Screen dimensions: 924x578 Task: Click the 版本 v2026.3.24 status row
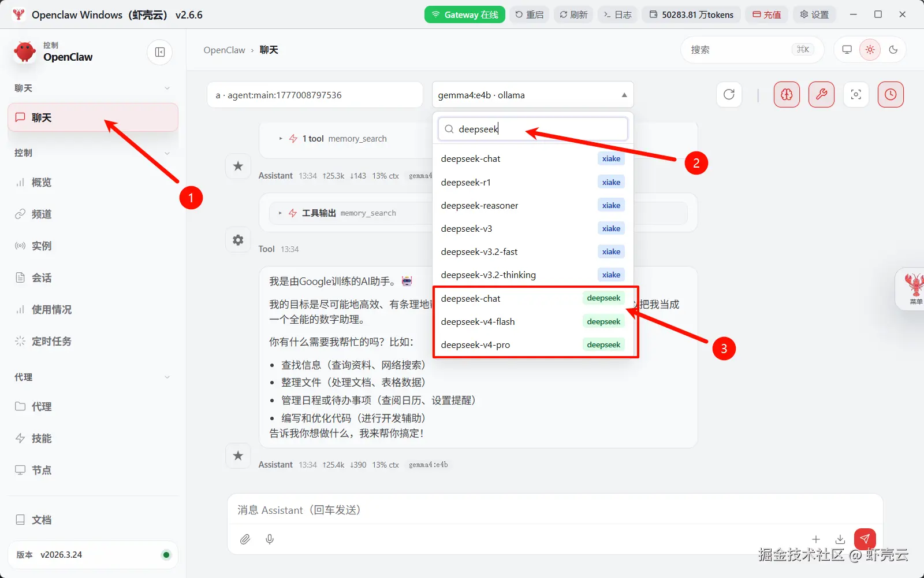point(93,555)
